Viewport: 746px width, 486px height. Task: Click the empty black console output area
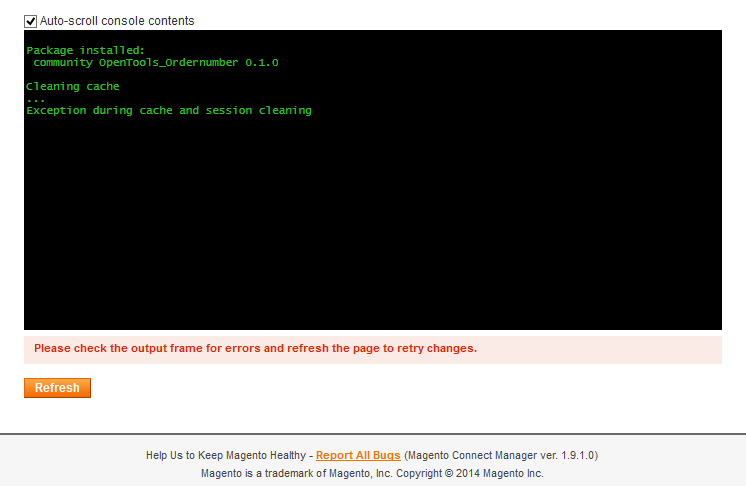[372, 230]
